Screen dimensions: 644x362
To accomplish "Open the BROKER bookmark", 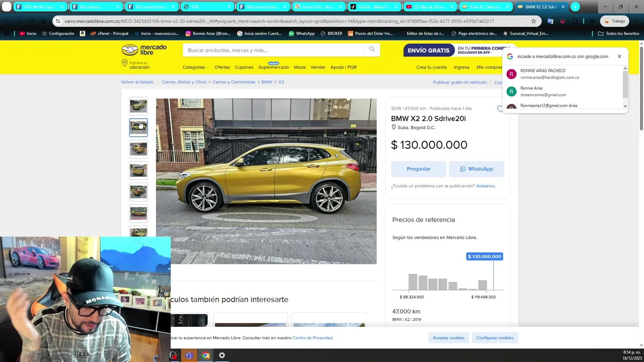I will 331,34.
